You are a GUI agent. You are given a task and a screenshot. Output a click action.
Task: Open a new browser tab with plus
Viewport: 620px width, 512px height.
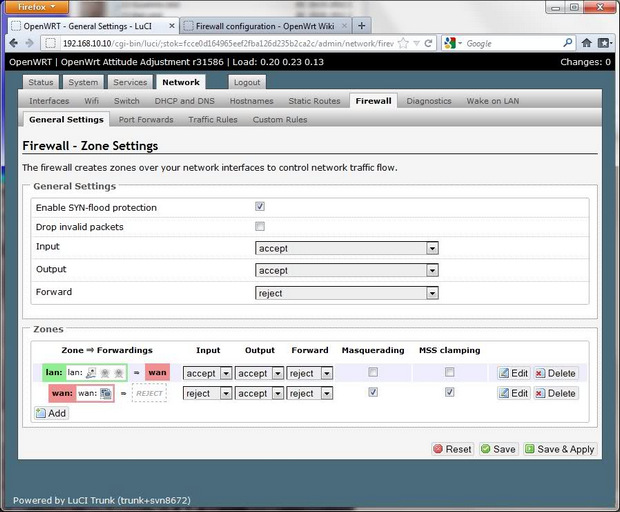click(361, 26)
